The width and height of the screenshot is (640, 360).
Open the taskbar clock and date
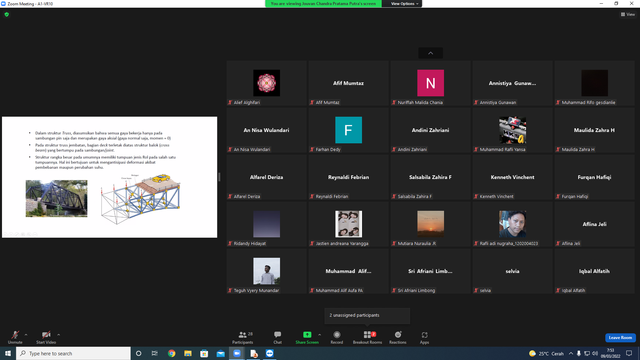click(611, 353)
